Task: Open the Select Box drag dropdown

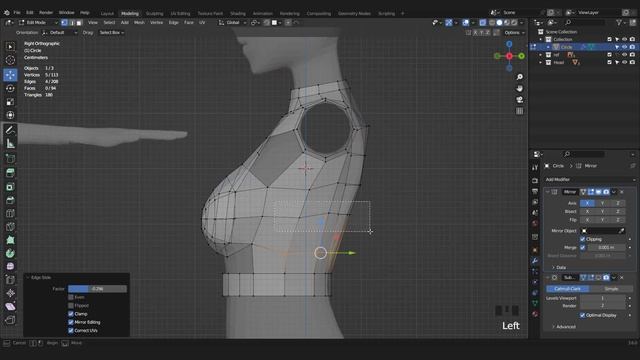Action: tap(111, 32)
